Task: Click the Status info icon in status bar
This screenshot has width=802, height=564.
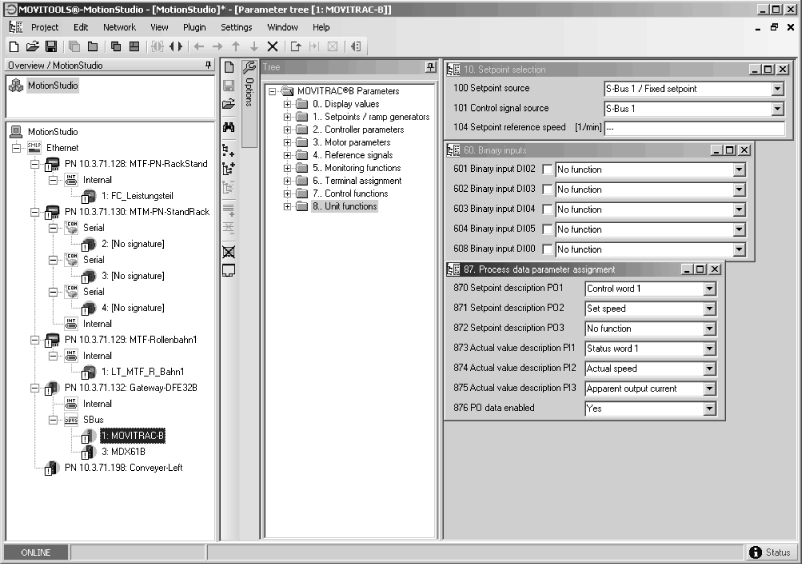Action: pos(755,552)
